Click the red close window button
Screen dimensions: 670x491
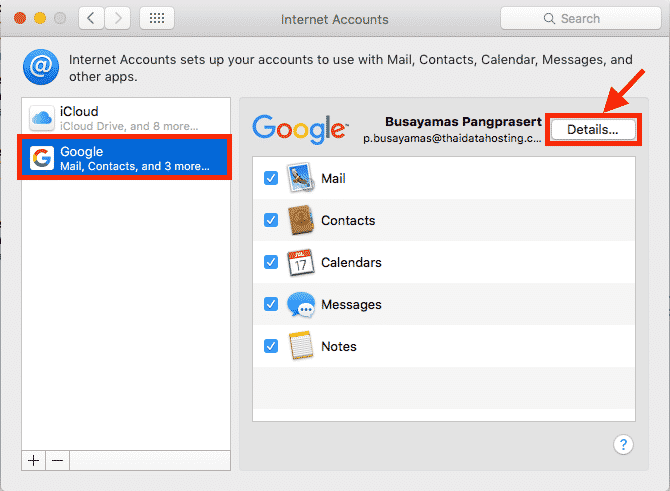coord(20,18)
